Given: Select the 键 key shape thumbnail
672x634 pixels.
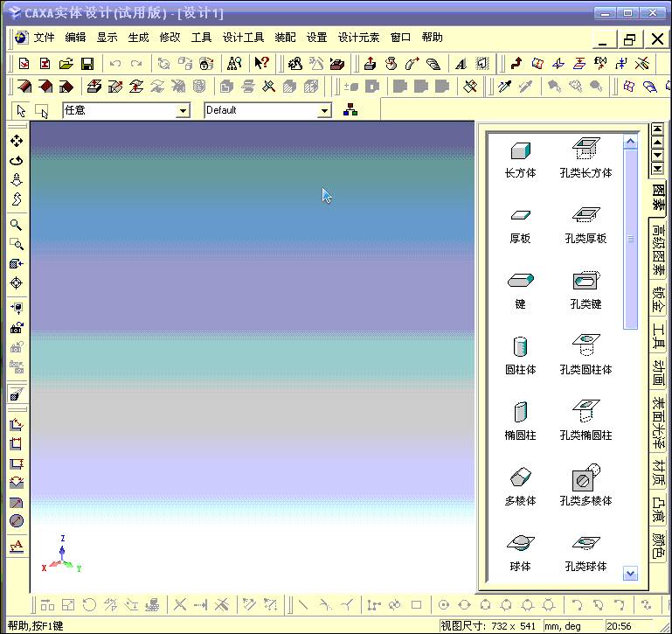Looking at the screenshot, I should [520, 281].
